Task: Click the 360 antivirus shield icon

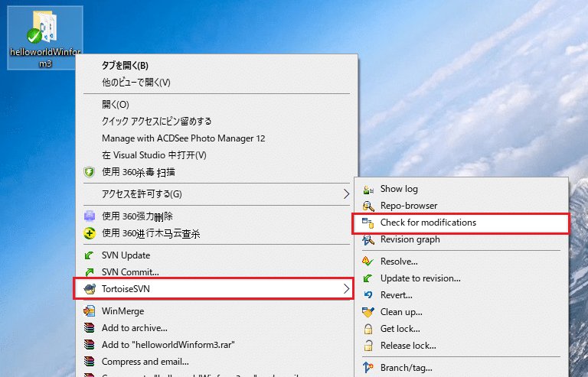Action: (90, 172)
